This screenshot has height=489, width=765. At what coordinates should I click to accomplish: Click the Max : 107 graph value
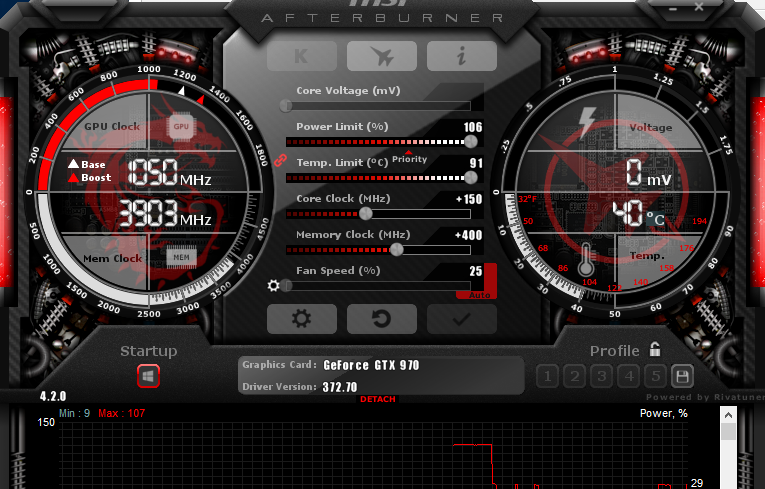[x=121, y=413]
